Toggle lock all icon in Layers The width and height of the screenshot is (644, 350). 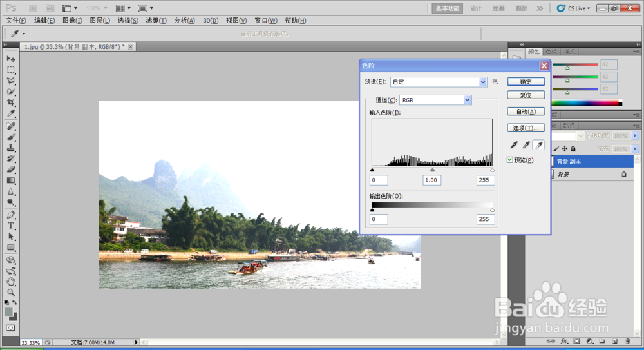pos(573,149)
